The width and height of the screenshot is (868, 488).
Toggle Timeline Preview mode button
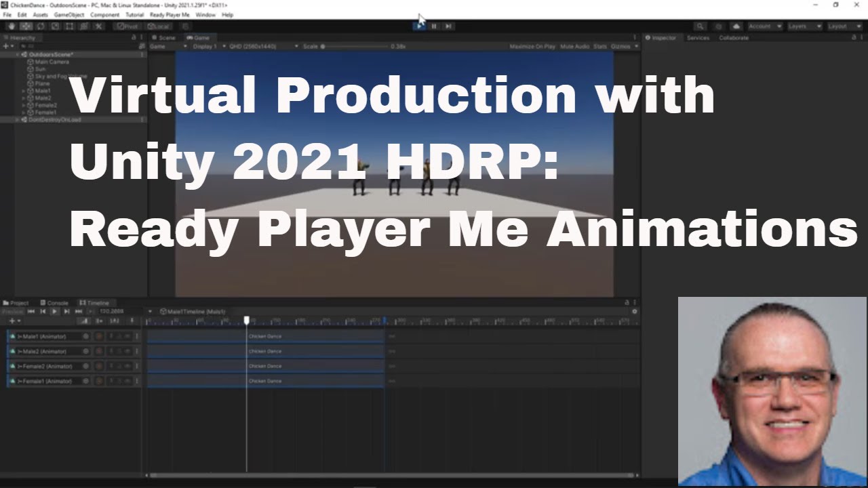12,311
